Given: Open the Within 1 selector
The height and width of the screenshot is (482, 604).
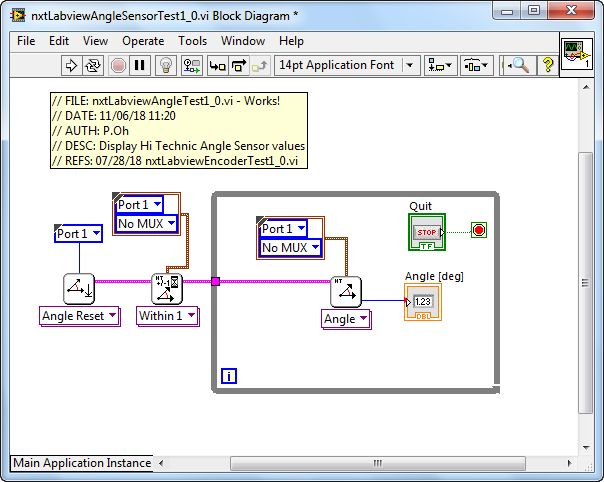Looking at the screenshot, I should point(168,316).
